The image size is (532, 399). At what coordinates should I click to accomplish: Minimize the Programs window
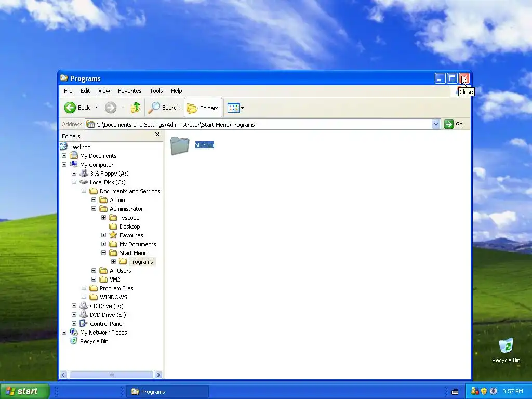point(440,79)
